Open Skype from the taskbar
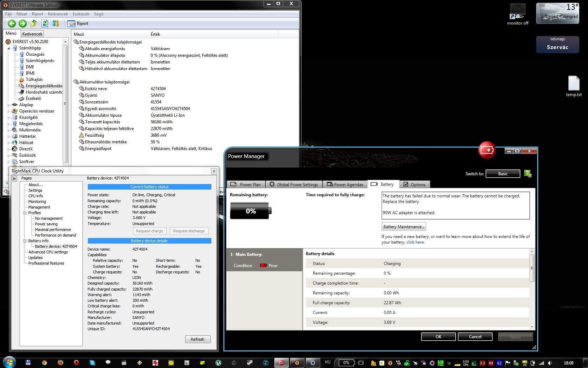588x368 pixels. tap(92, 363)
